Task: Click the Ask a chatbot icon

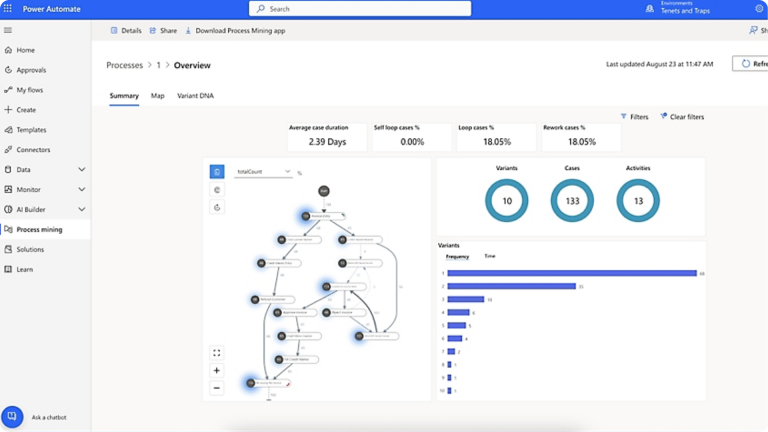Action: 12,416
